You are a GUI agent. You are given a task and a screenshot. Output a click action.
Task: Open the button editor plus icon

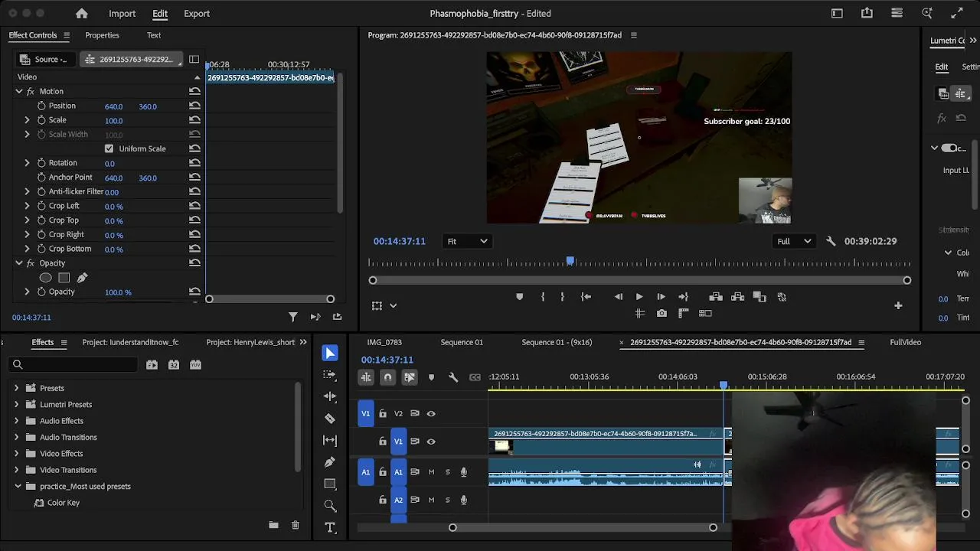coord(898,305)
